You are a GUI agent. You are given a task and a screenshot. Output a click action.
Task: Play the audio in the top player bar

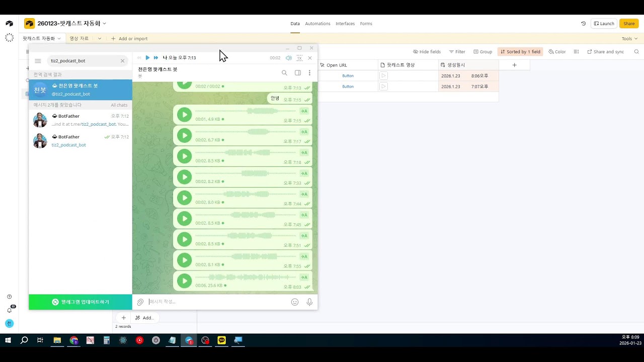[147, 58]
